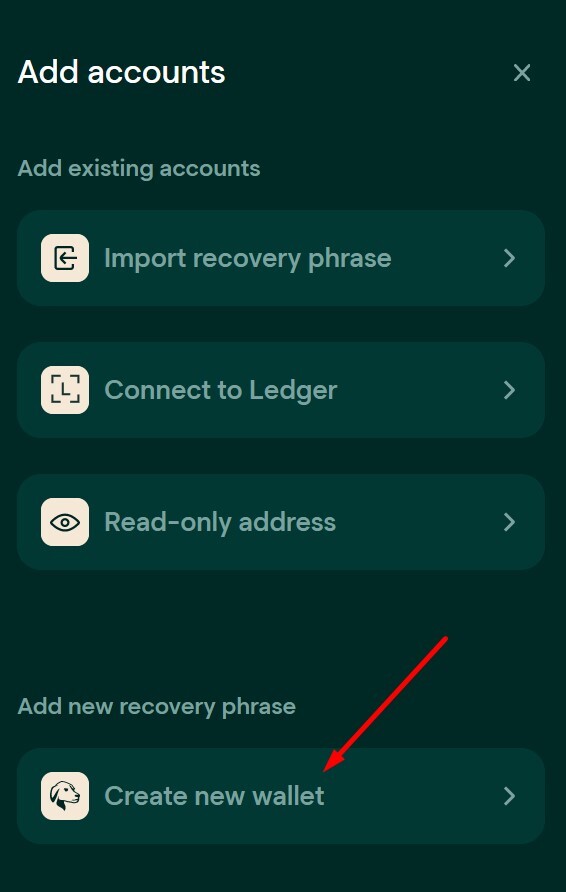Select the Import recovery phrase label
566x892 pixels.
[x=247, y=259]
